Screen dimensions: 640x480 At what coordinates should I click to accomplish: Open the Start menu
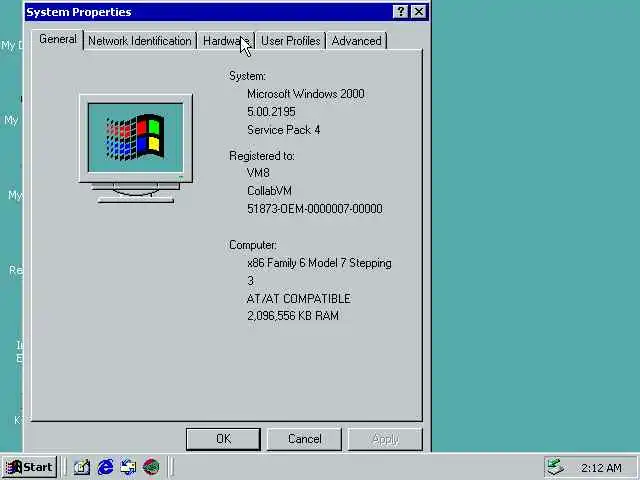point(29,467)
